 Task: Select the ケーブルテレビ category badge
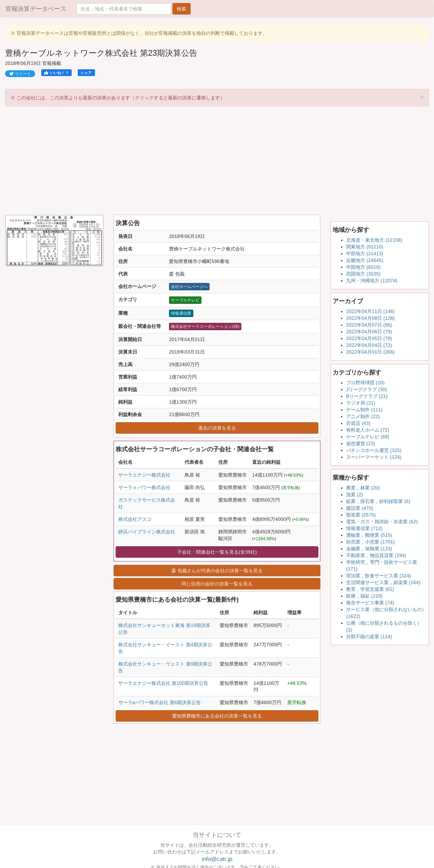185,300
